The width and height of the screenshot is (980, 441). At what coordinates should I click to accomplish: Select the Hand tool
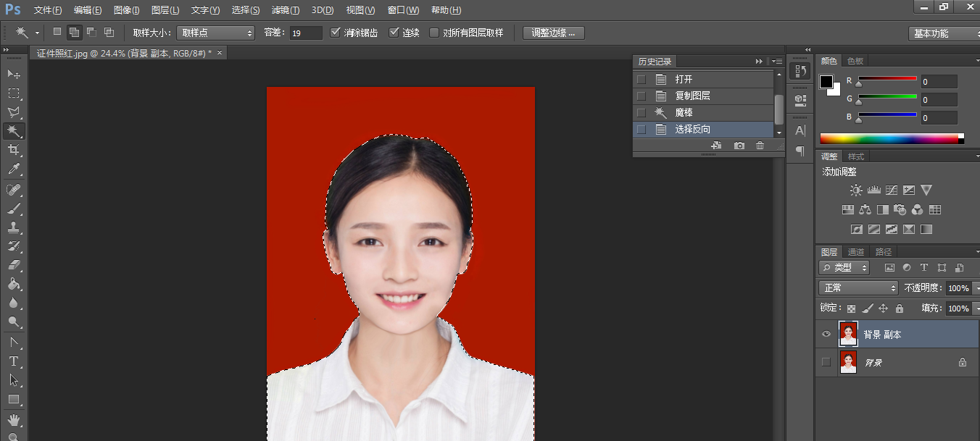click(14, 420)
